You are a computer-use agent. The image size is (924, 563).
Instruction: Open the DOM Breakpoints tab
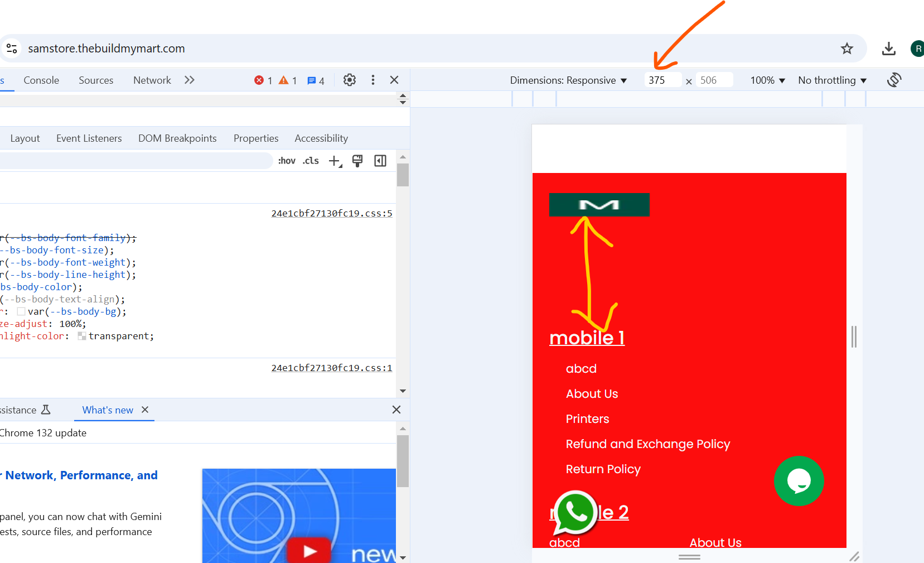click(x=177, y=138)
